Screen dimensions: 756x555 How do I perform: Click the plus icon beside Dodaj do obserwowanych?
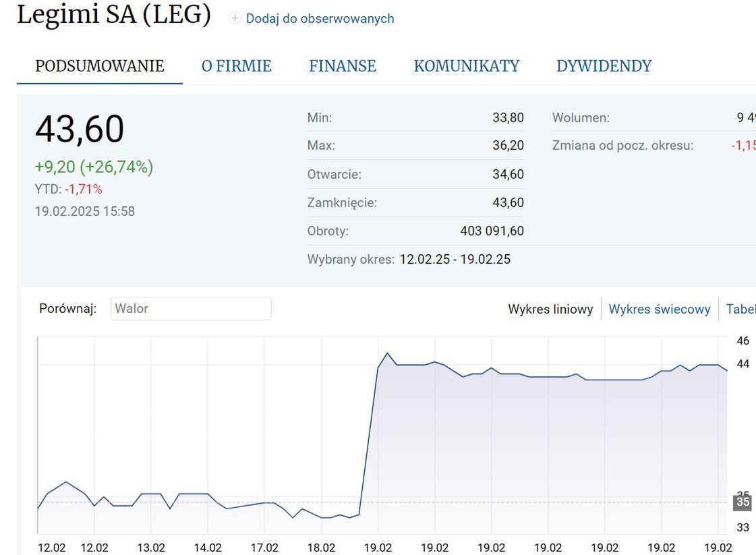point(235,19)
